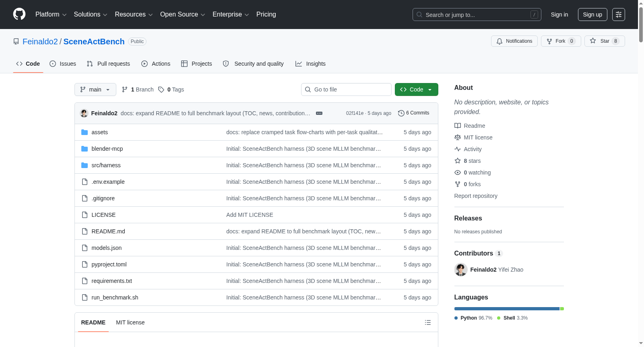Expand the Open Source menu
Image resolution: width=644 pixels, height=347 pixels.
point(183,15)
